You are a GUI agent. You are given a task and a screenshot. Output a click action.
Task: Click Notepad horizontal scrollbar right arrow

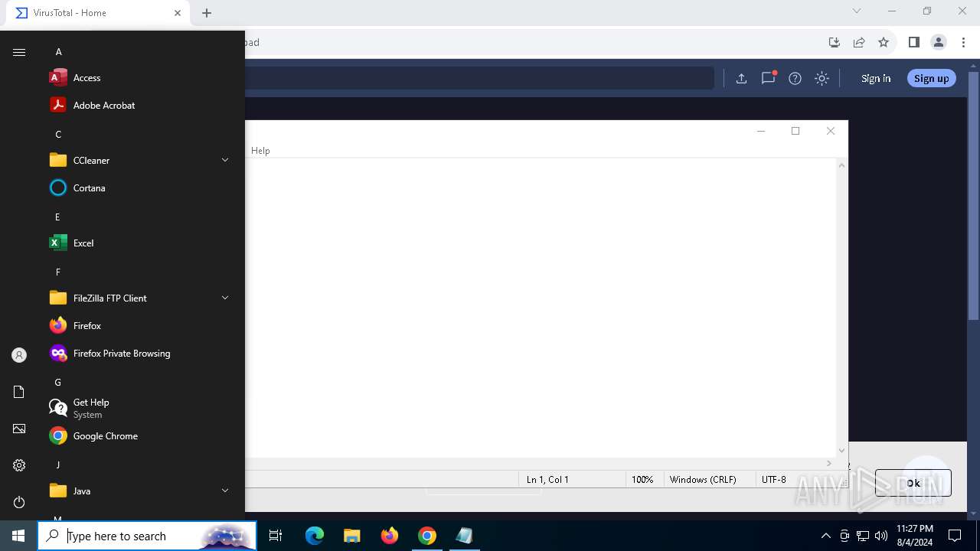pyautogui.click(x=828, y=463)
